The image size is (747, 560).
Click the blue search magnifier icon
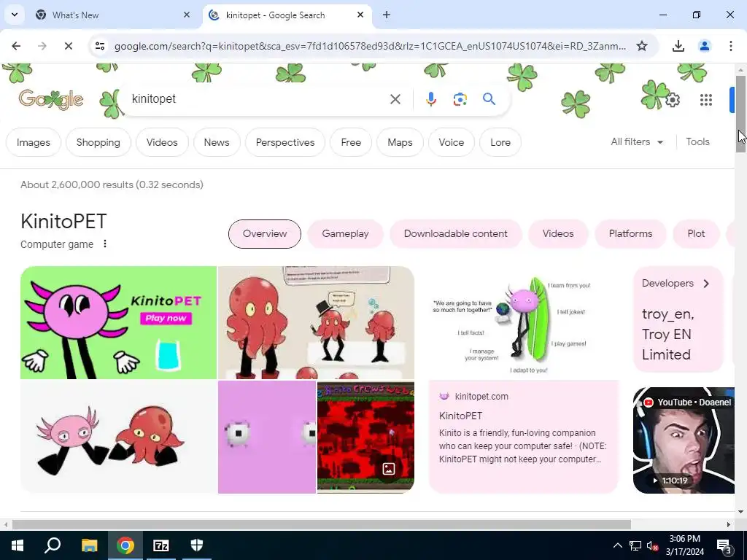point(489,99)
